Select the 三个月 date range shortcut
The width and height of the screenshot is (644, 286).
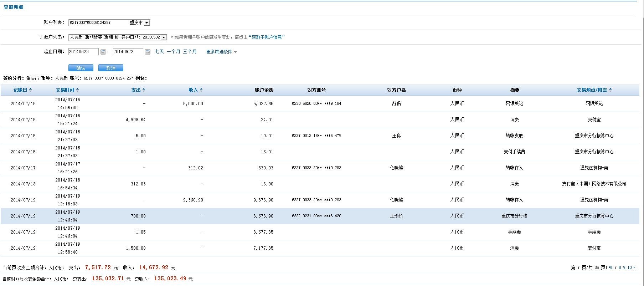(190, 52)
